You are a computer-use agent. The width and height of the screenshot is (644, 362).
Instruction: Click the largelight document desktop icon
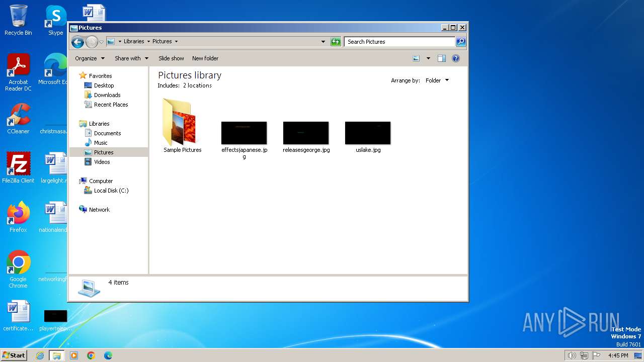[54, 168]
